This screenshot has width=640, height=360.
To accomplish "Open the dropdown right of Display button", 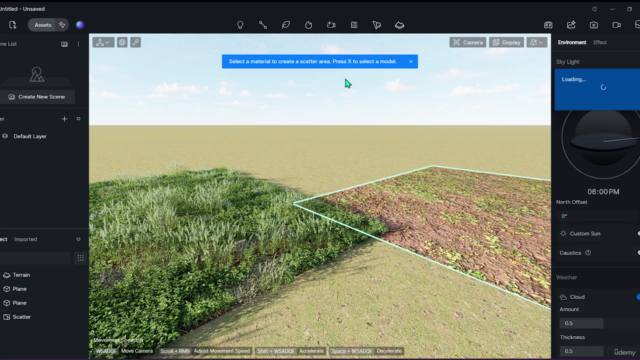I will [x=537, y=42].
